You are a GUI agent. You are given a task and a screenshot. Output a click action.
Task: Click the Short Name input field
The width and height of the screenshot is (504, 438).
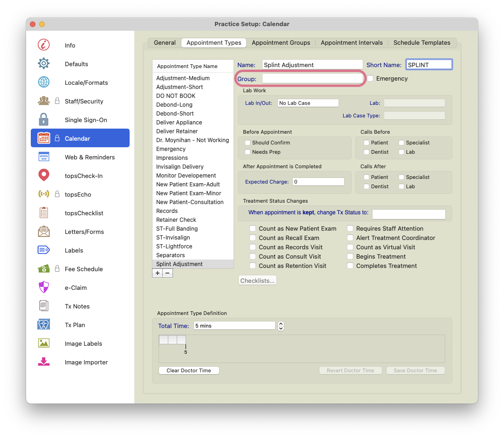coord(429,65)
